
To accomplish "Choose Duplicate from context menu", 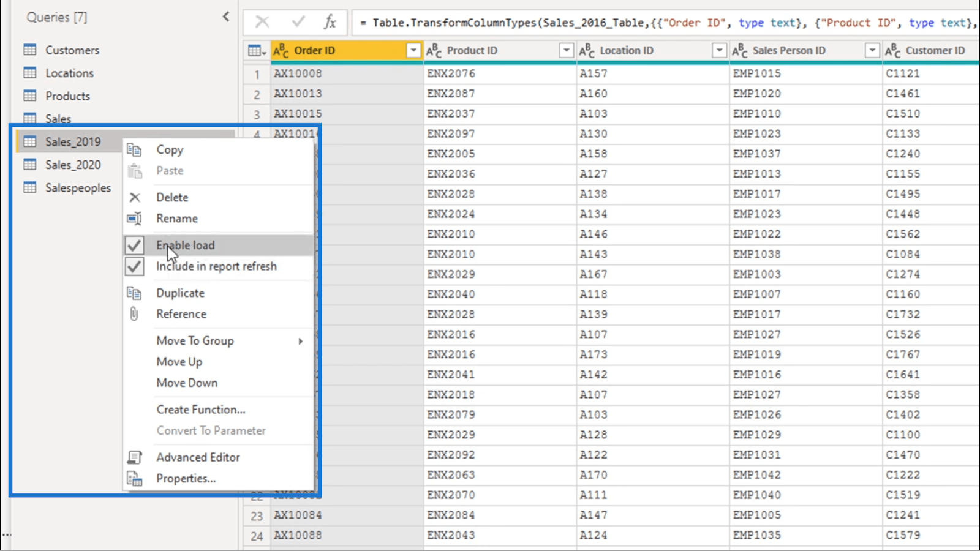I will (181, 293).
